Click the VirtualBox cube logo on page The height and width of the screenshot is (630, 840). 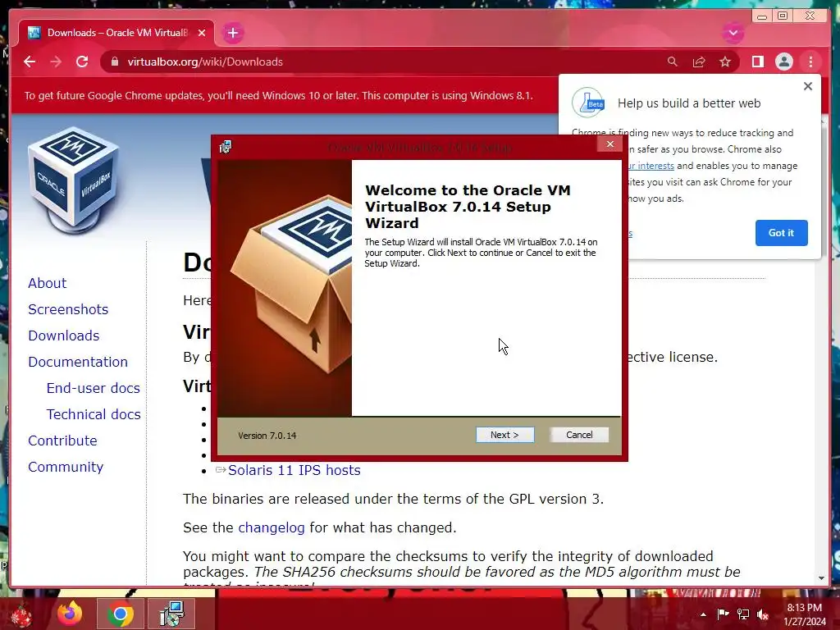[x=73, y=180]
